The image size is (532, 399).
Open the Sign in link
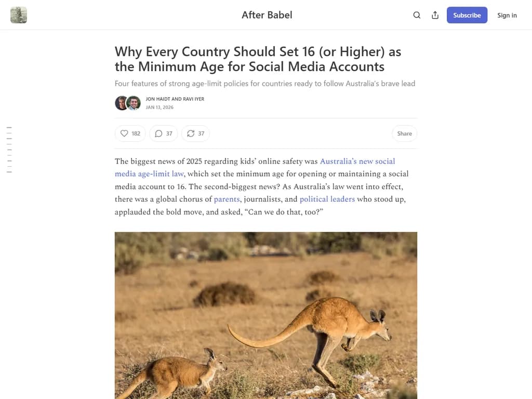click(x=507, y=15)
